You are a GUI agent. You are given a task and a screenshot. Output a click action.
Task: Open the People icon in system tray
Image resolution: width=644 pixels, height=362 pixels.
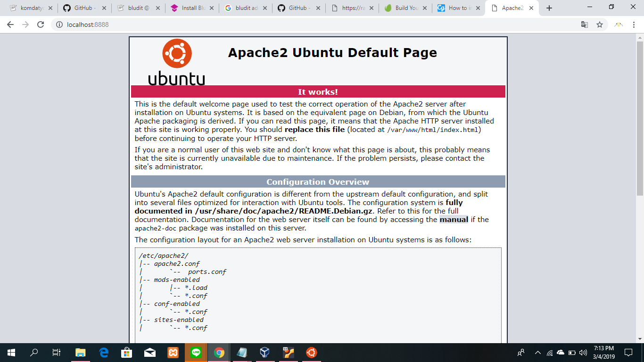(521, 353)
